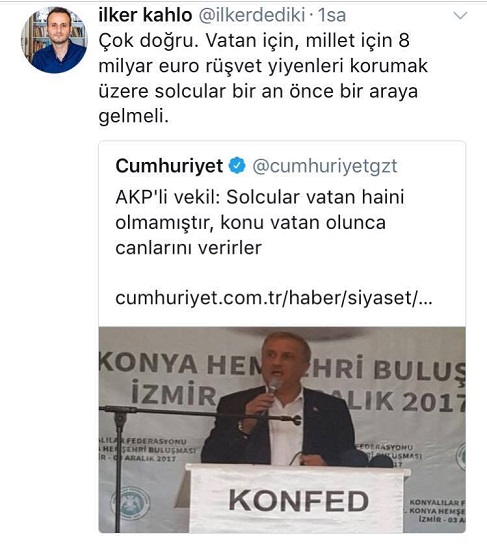Follow the cumhuriyet.com.tr/haber/siyaset link
The image size is (487, 546).
[274, 298]
